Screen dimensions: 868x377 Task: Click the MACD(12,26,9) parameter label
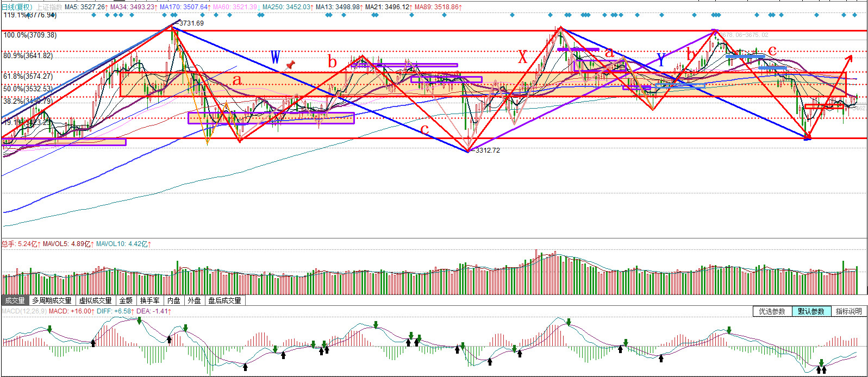24,311
